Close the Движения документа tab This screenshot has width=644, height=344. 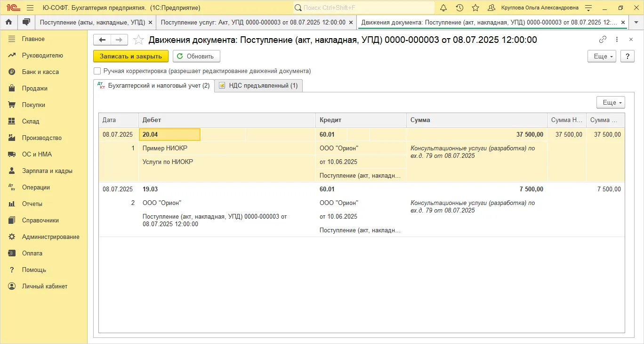[x=623, y=22]
